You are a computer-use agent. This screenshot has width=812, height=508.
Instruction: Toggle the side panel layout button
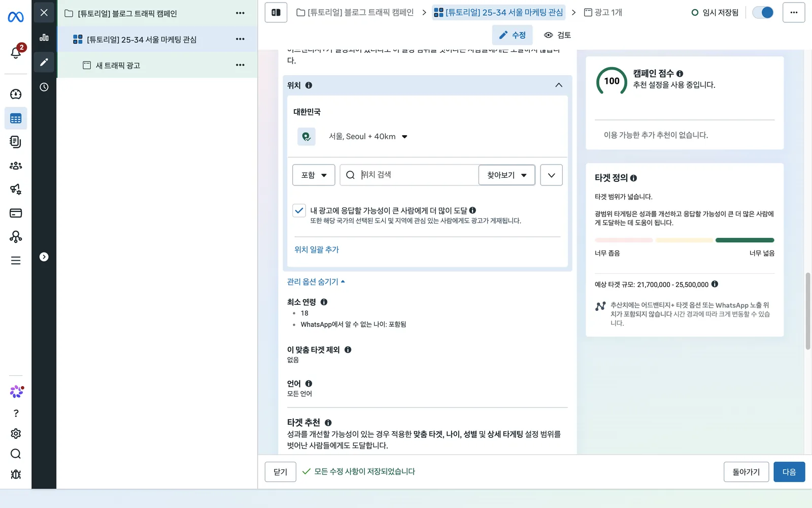tap(276, 12)
